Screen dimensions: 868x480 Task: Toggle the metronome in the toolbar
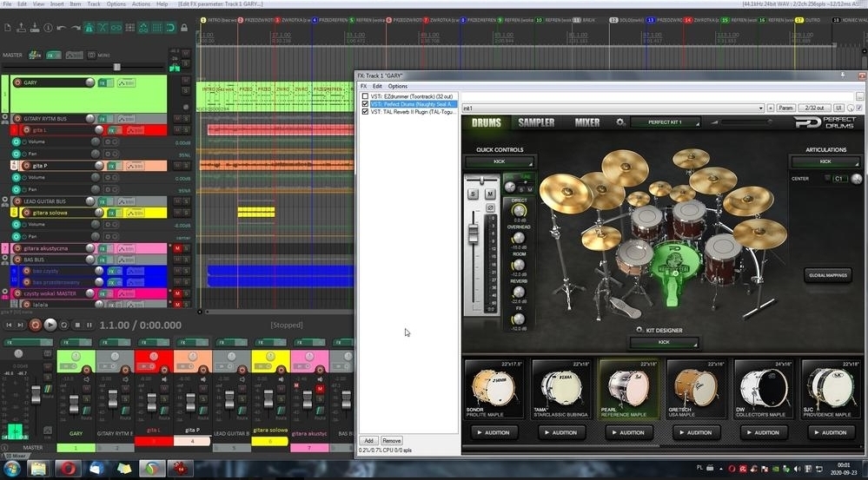89,29
